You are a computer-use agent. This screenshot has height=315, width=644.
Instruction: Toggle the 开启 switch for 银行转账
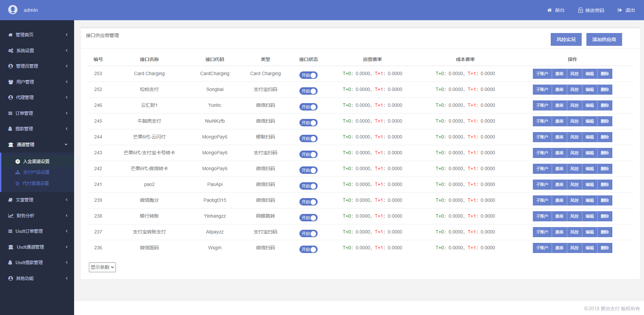point(309,218)
